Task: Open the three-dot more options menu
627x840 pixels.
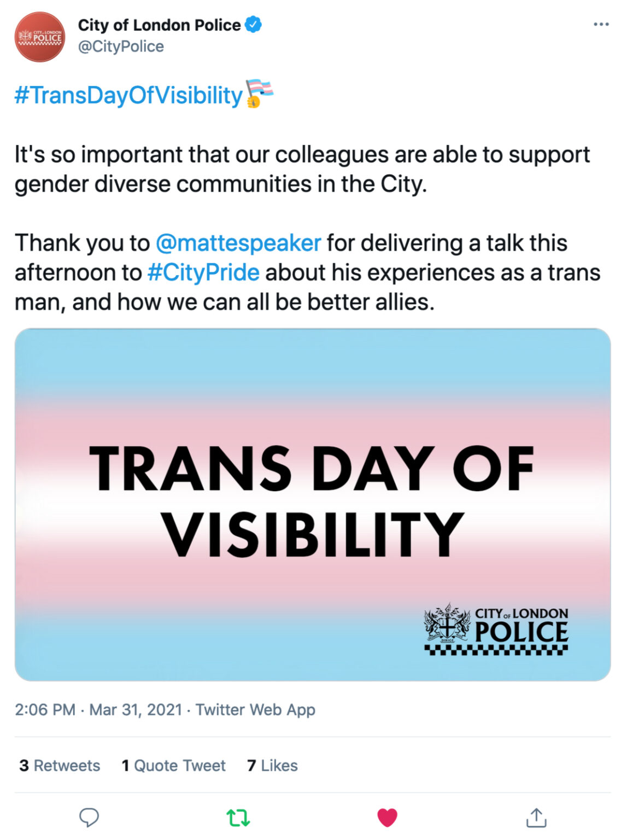Action: pyautogui.click(x=601, y=25)
